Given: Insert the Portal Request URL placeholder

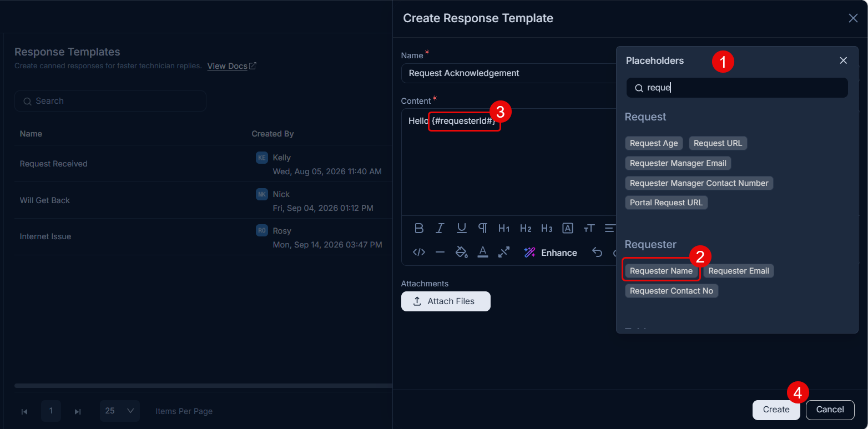Looking at the screenshot, I should click(x=667, y=203).
